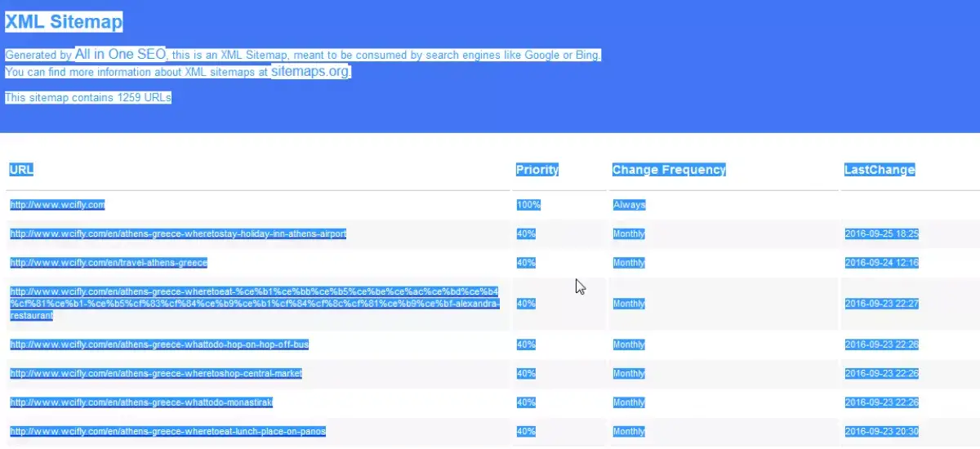Image resolution: width=980 pixels, height=449 pixels.
Task: Visit the sitemaps.org link
Action: pyautogui.click(x=310, y=72)
